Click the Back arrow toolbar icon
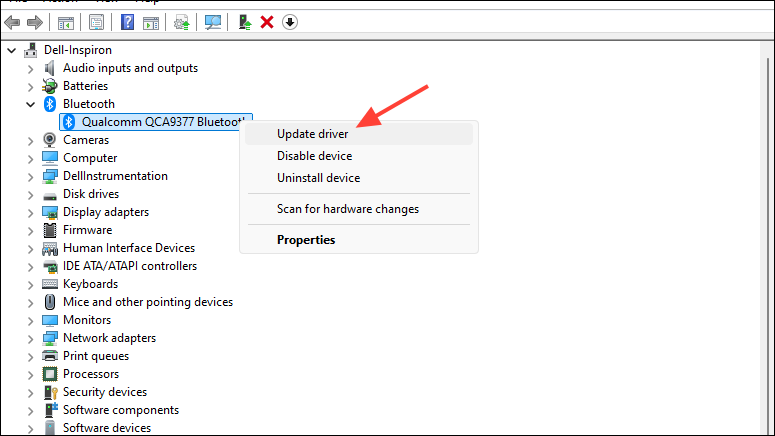This screenshot has height=436, width=775. tap(12, 22)
